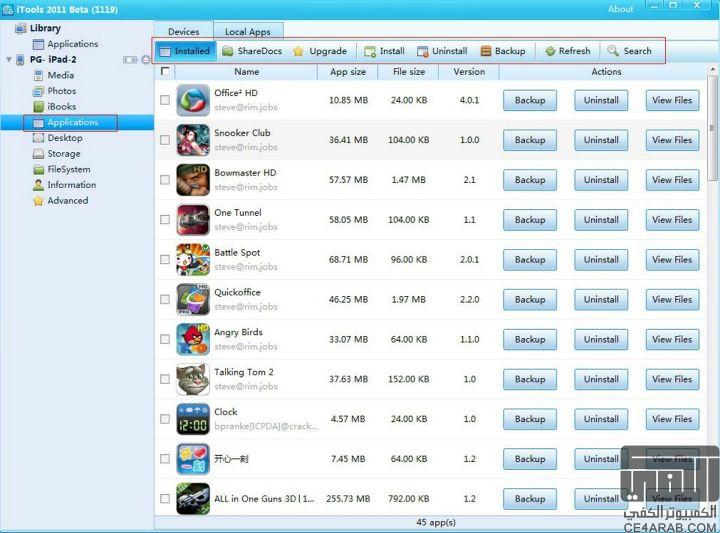720x533 pixels.
Task: Tick the Snooker Club checkbox
Action: point(165,140)
